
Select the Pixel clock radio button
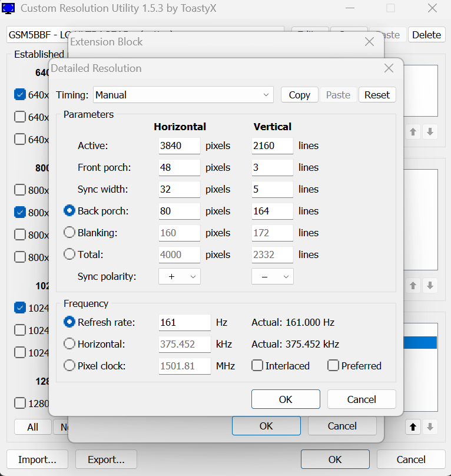pos(69,365)
